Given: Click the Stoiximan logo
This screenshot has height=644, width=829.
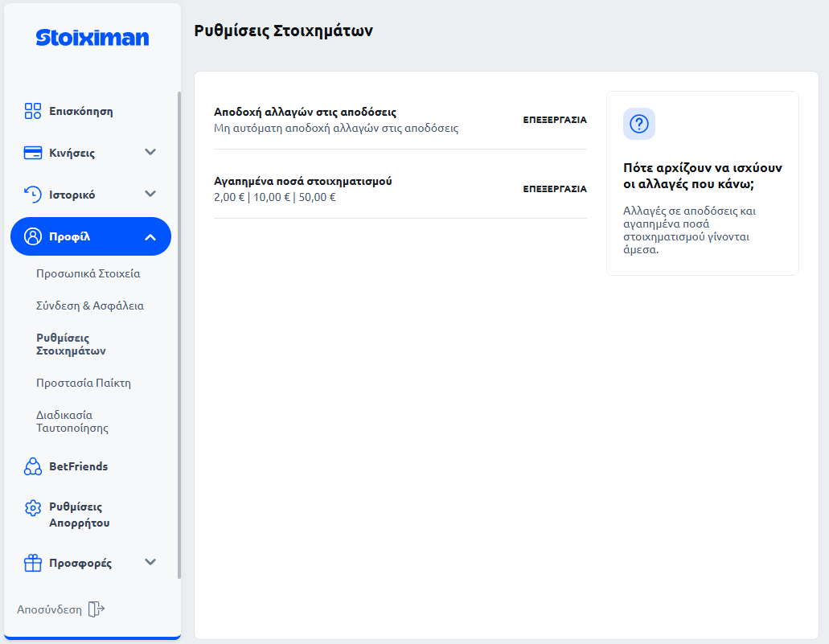Looking at the screenshot, I should pyautogui.click(x=92, y=38).
